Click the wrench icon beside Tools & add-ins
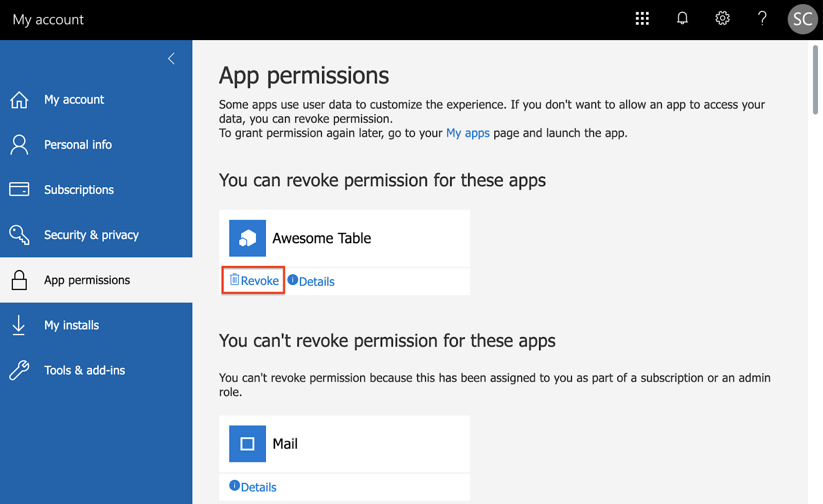Image resolution: width=823 pixels, height=504 pixels. (19, 370)
